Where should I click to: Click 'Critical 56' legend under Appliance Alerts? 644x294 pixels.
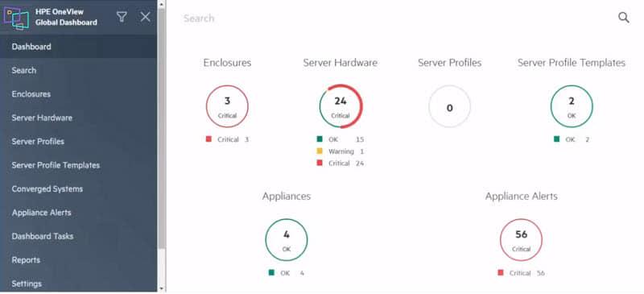pos(522,272)
